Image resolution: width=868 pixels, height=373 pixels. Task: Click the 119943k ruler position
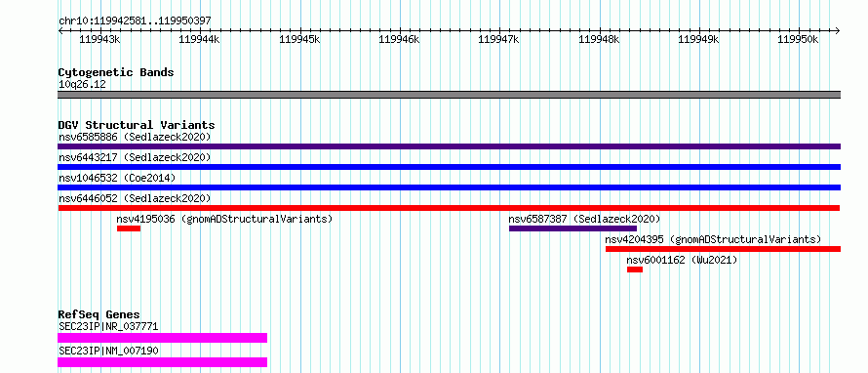point(99,39)
